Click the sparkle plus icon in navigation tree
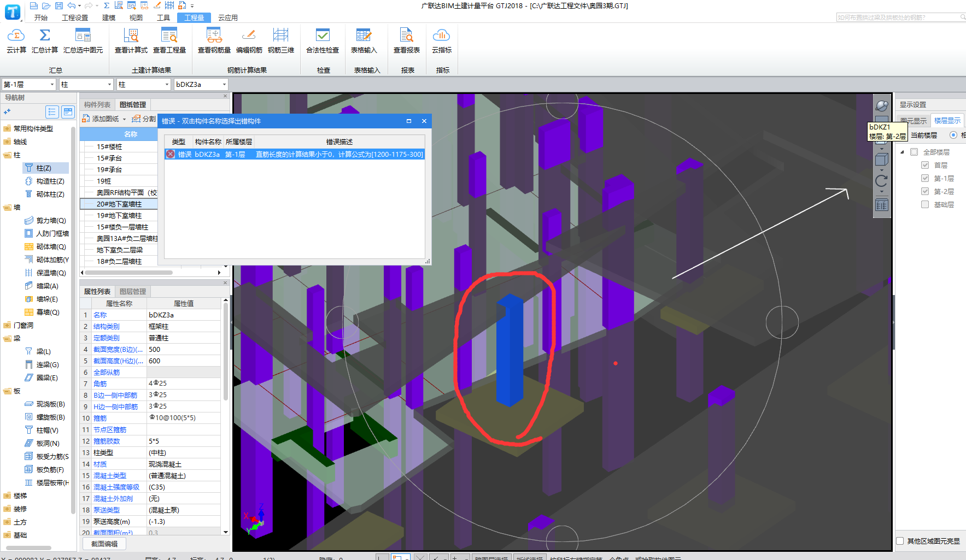966x560 pixels. pyautogui.click(x=7, y=111)
